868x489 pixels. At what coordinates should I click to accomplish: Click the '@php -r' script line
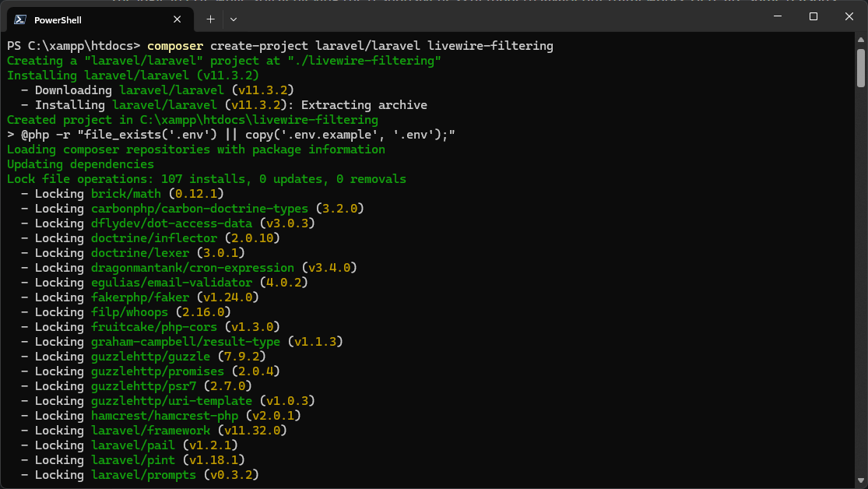[x=231, y=135]
